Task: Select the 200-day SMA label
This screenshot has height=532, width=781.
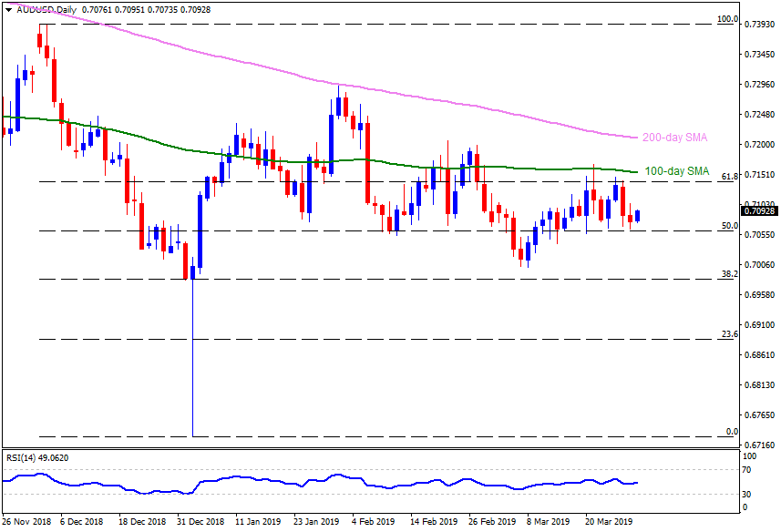Action: tap(674, 138)
